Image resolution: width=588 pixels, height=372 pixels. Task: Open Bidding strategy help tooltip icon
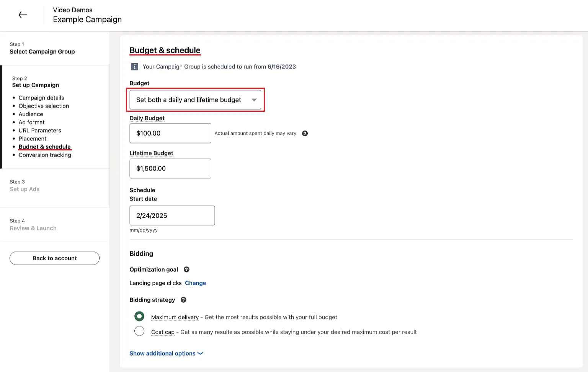pyautogui.click(x=183, y=300)
